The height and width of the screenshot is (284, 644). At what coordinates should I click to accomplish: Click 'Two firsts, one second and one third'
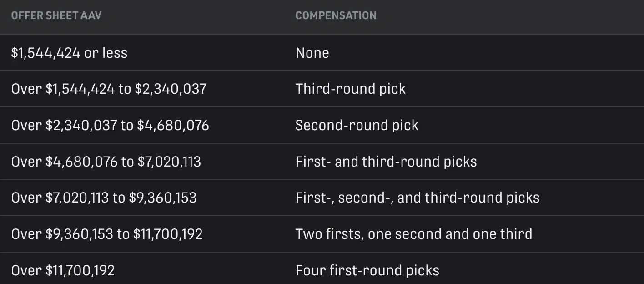point(413,234)
